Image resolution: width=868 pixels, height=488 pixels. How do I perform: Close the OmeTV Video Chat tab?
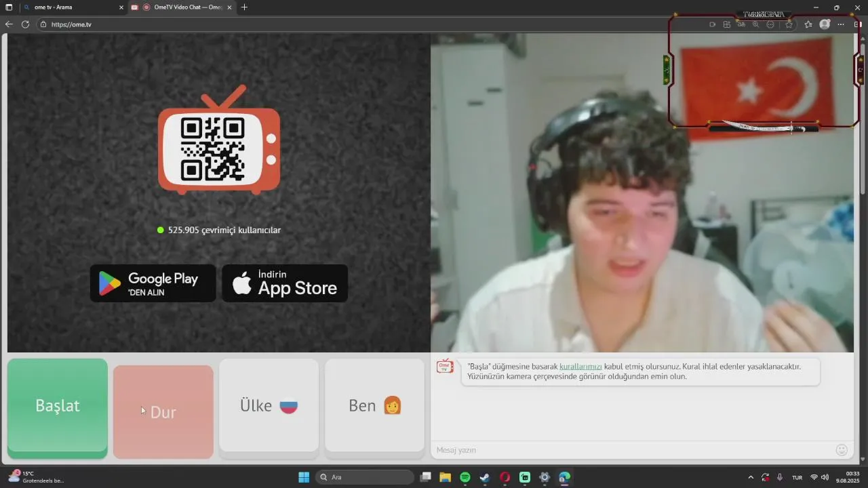[229, 7]
